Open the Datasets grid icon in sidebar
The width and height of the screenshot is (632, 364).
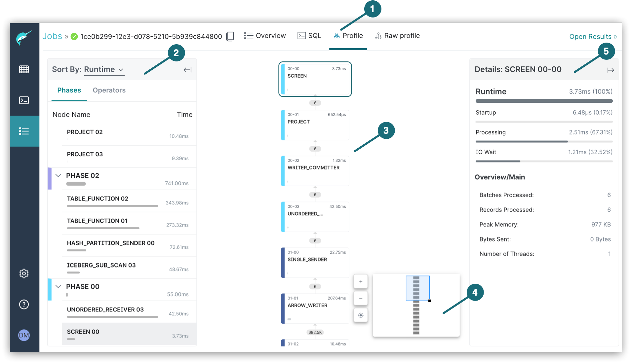(x=24, y=69)
